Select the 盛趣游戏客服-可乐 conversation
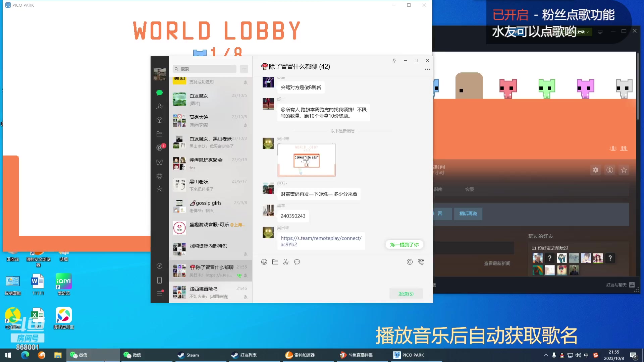This screenshot has width=644, height=362. [210, 228]
